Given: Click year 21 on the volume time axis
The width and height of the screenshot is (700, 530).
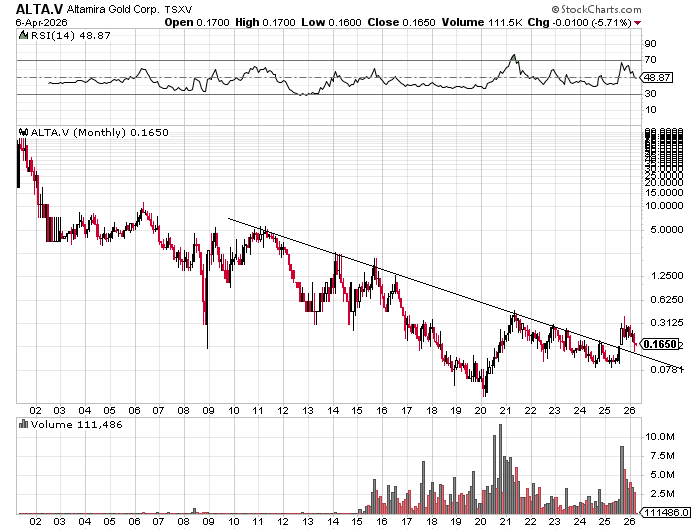Looking at the screenshot, I should (505, 521).
